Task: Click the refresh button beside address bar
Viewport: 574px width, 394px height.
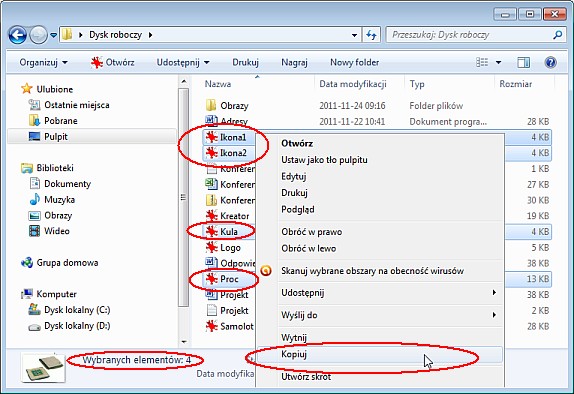Action: [x=371, y=35]
